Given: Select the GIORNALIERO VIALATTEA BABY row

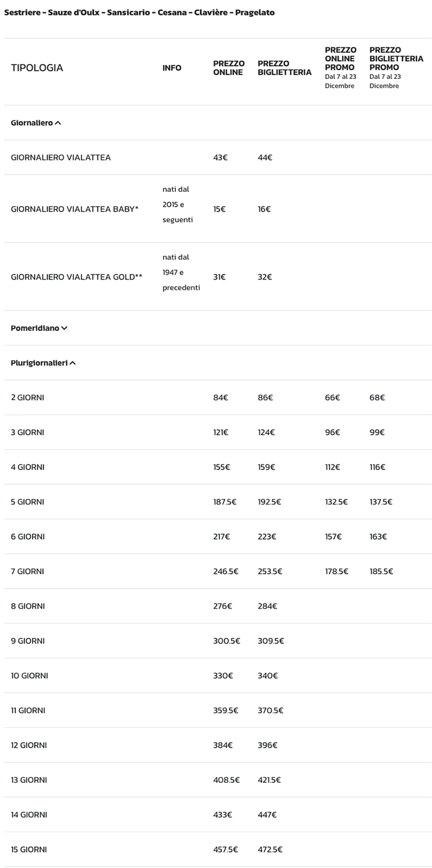Looking at the screenshot, I should (x=75, y=209).
